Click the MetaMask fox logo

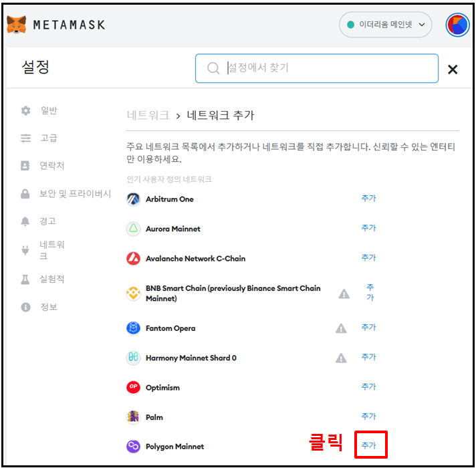[x=17, y=25]
